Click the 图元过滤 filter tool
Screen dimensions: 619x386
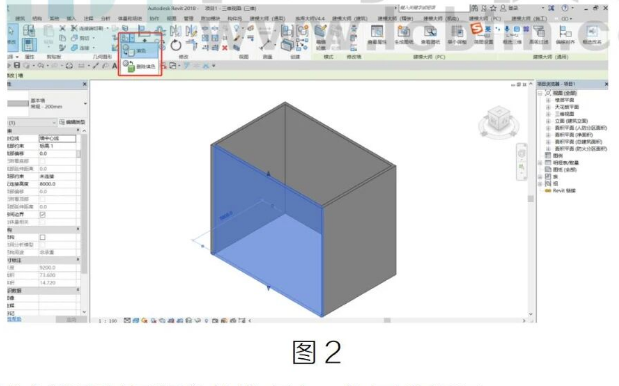538,35
